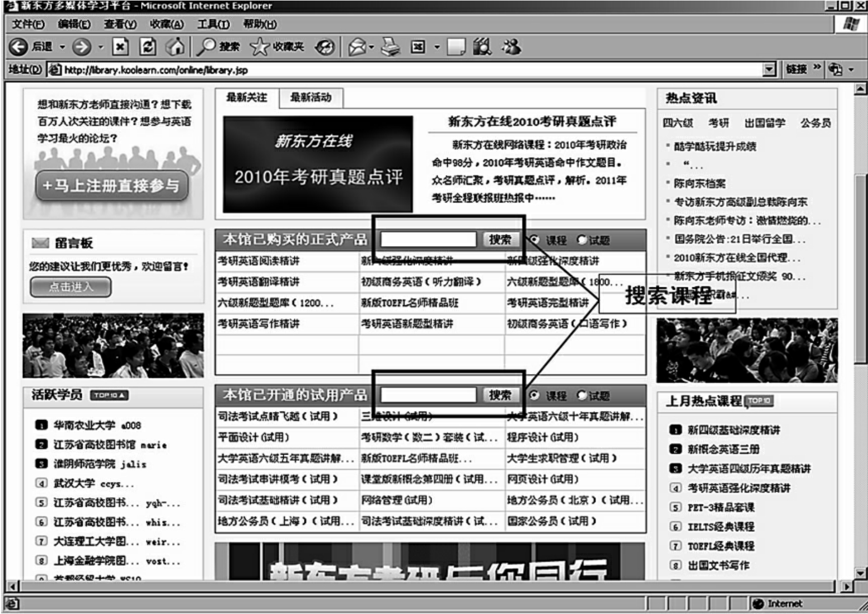
Task: Select 课程 radio for 已开通的试用产品 search
Action: (x=534, y=395)
